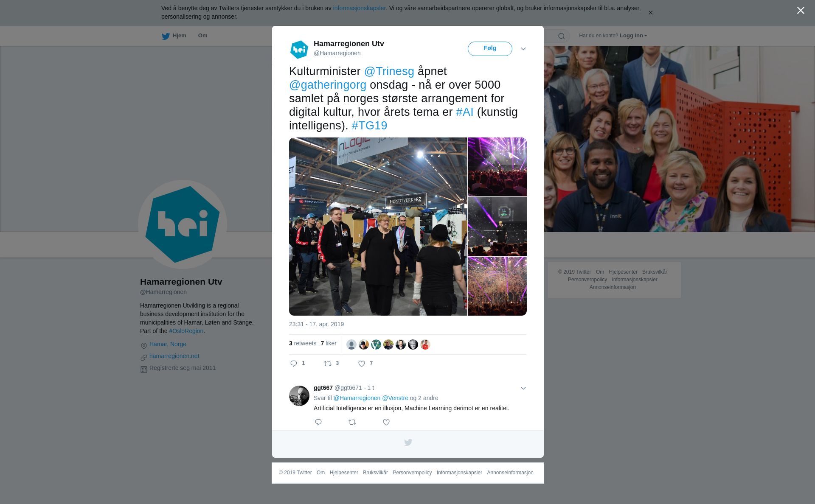Dismiss the cookie notice banner
The image size is (815, 504).
coord(650,13)
